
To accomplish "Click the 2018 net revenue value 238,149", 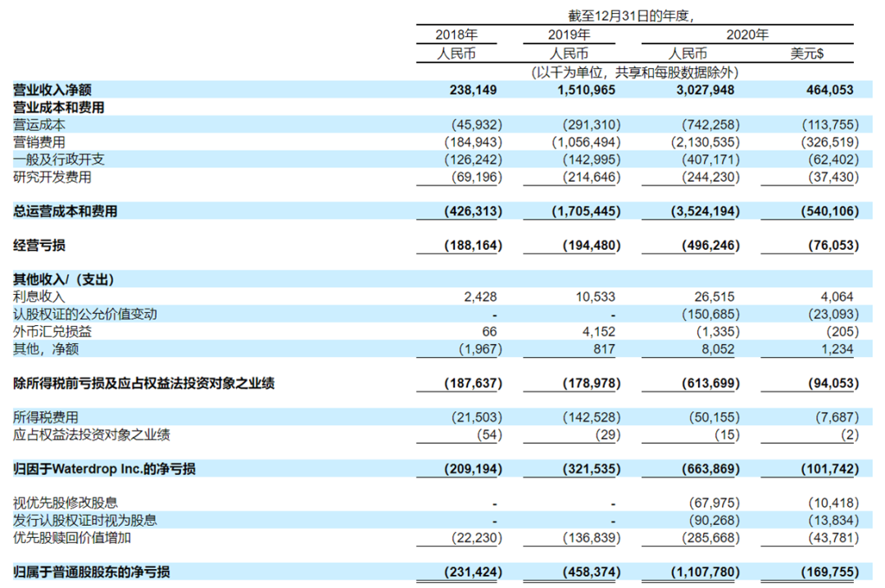I will 473,90.
